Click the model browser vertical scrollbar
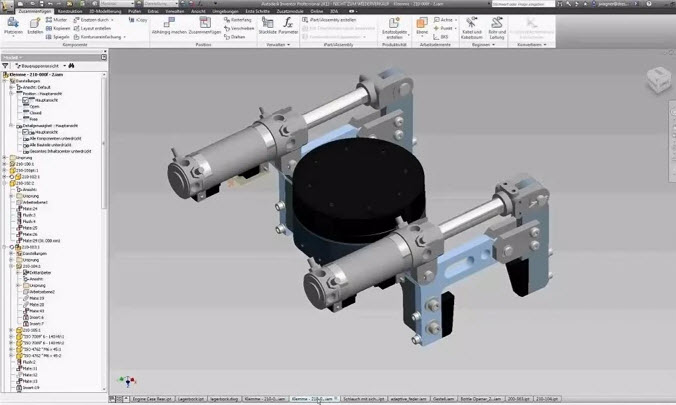Screen dimensions: 676x405 [104, 142]
